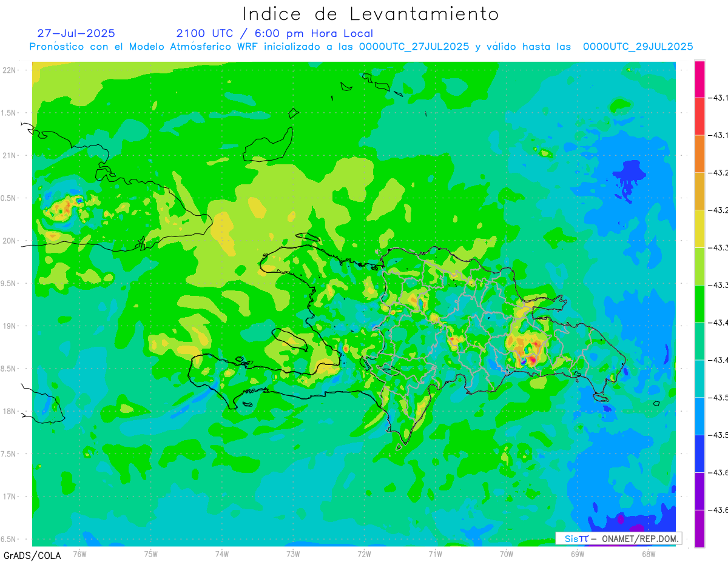Click the '74W' longitude label
728x562 pixels.
point(222,554)
